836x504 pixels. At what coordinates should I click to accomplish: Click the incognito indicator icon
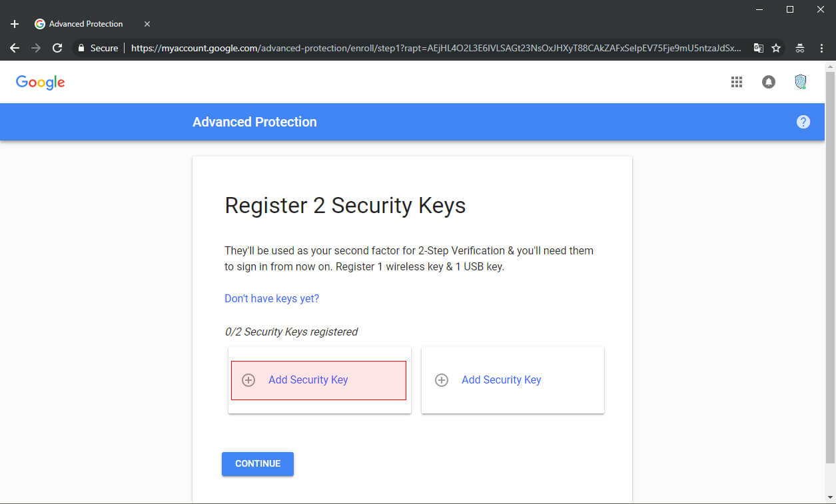[800, 48]
